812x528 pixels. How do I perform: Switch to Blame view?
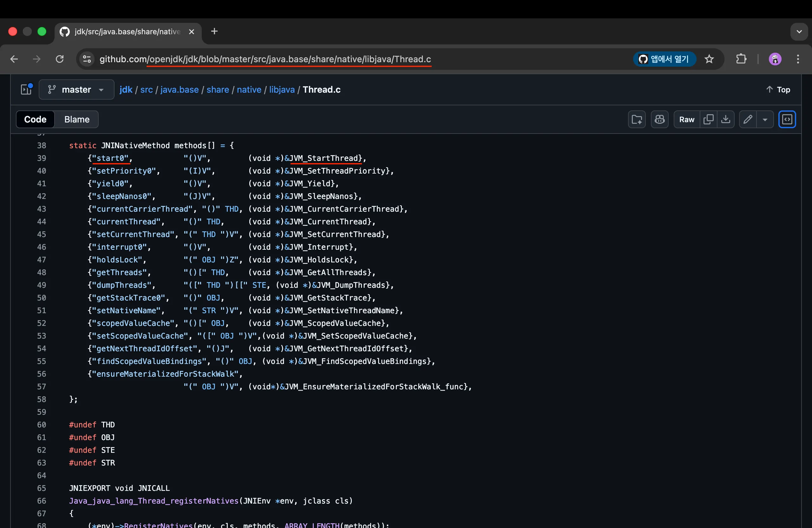pyautogui.click(x=77, y=119)
